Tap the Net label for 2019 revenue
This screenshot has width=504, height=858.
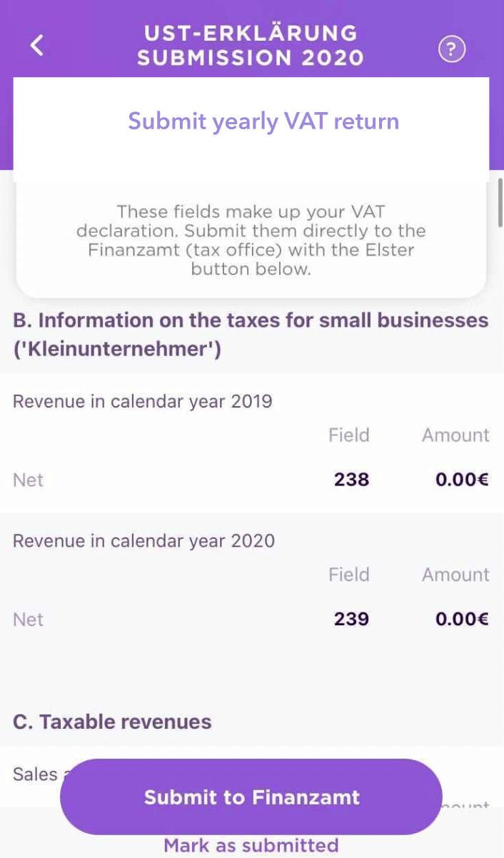(x=29, y=480)
